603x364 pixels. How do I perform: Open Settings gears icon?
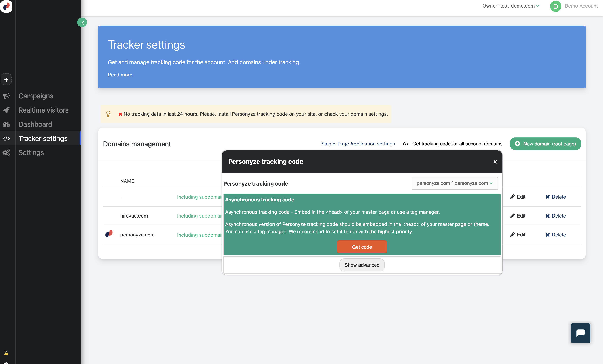[6, 153]
